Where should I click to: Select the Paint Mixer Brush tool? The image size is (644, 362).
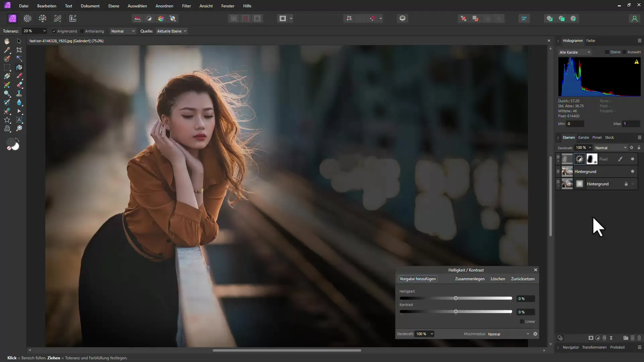tap(7, 85)
